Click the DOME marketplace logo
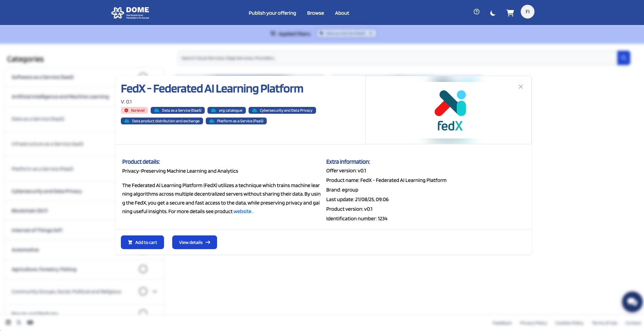This screenshot has width=644, height=331. click(130, 13)
